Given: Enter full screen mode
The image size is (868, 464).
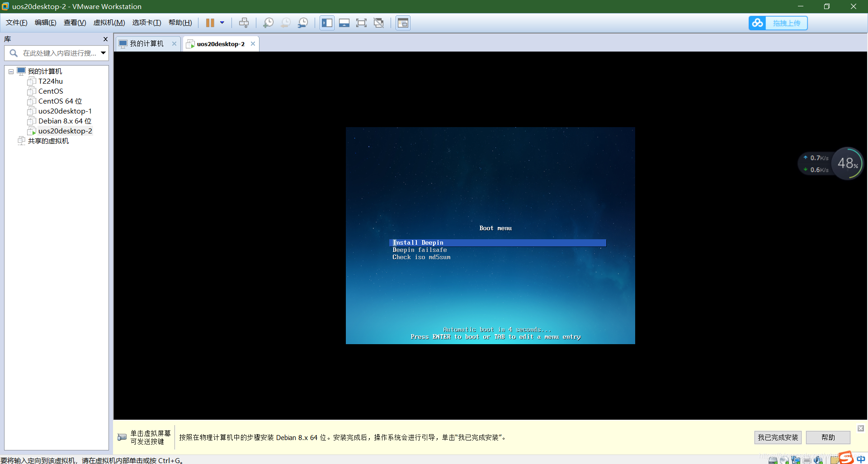Looking at the screenshot, I should coord(362,23).
